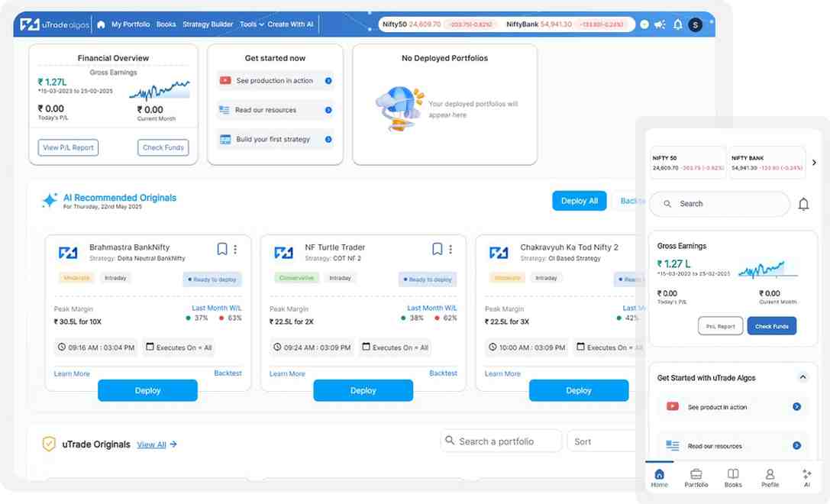The height and width of the screenshot is (504, 830).
Task: Open NF Turtle Trader three-dot menu
Action: coord(451,249)
